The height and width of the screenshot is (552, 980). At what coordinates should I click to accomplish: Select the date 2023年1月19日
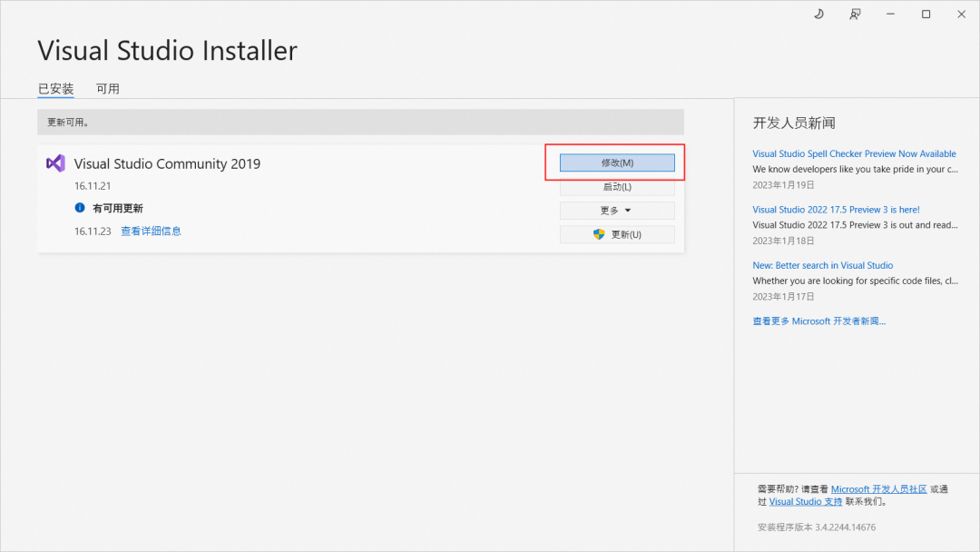pyautogui.click(x=783, y=185)
